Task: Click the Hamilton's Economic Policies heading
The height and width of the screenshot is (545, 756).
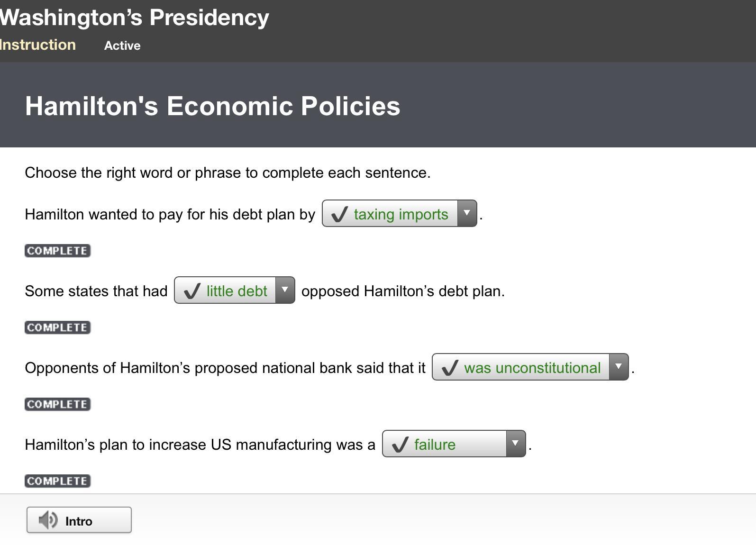Action: (212, 106)
